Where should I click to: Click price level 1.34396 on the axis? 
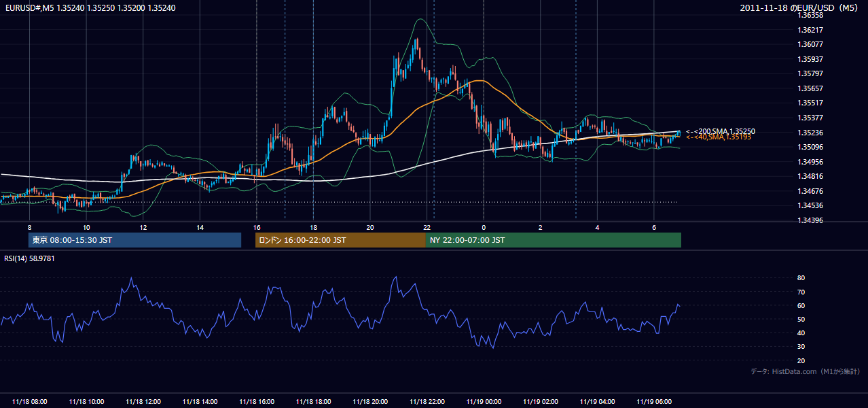(x=810, y=220)
